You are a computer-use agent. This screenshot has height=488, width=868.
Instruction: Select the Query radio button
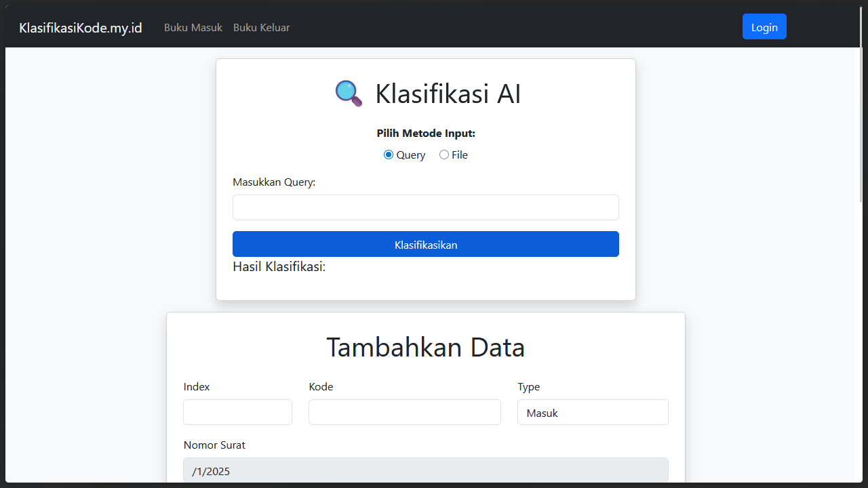tap(389, 155)
